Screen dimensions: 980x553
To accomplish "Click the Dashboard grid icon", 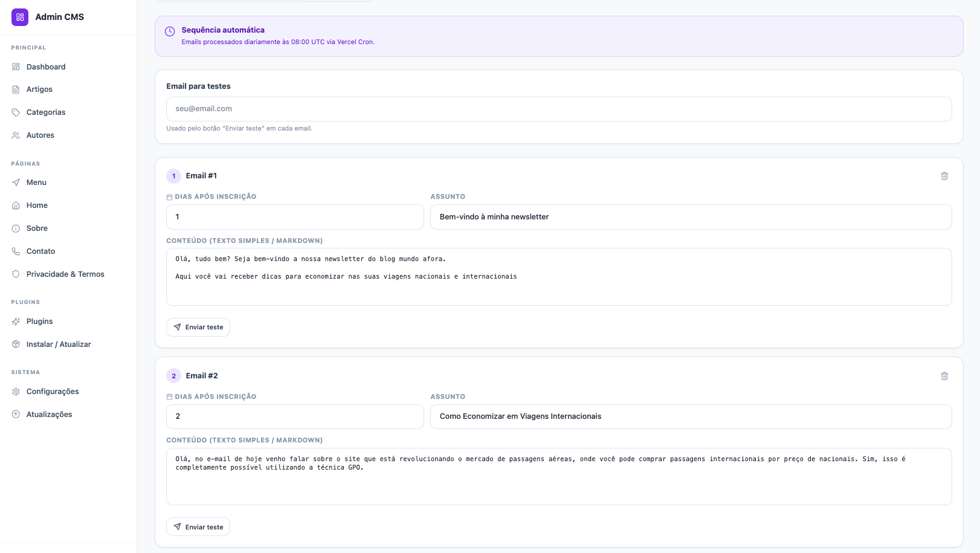I will pyautogui.click(x=16, y=67).
